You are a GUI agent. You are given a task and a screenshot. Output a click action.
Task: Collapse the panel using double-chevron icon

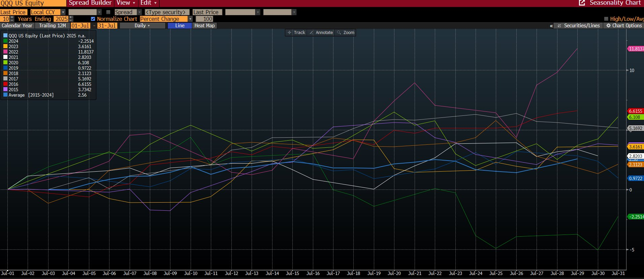point(551,26)
